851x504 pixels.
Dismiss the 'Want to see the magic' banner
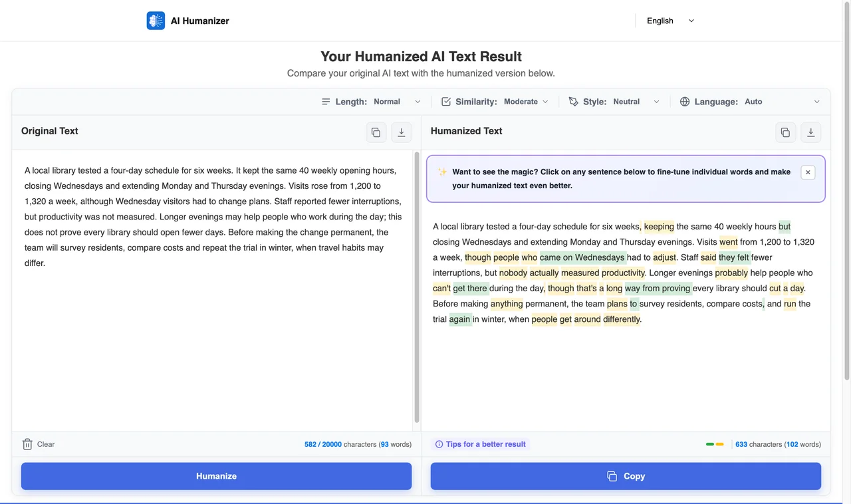(808, 172)
